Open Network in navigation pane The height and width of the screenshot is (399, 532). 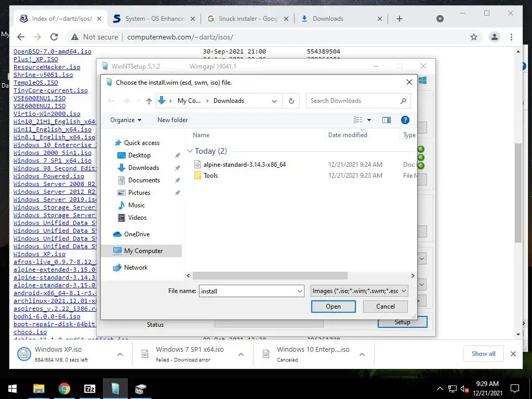[136, 268]
